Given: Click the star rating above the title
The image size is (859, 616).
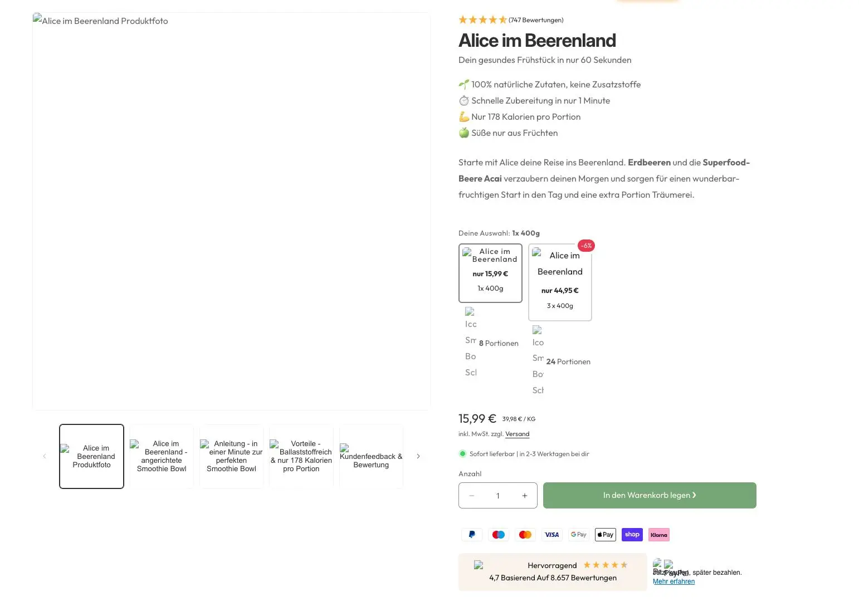Looking at the screenshot, I should coord(482,19).
